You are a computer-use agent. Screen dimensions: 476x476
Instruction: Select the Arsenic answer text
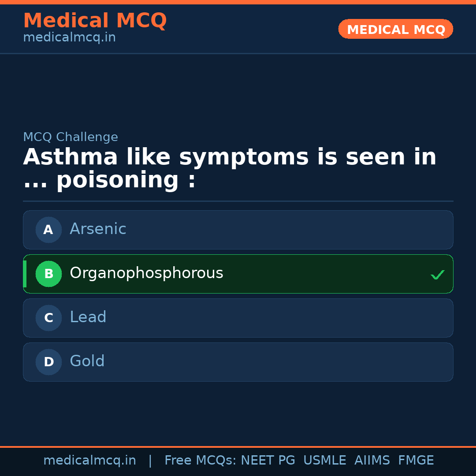point(98,229)
